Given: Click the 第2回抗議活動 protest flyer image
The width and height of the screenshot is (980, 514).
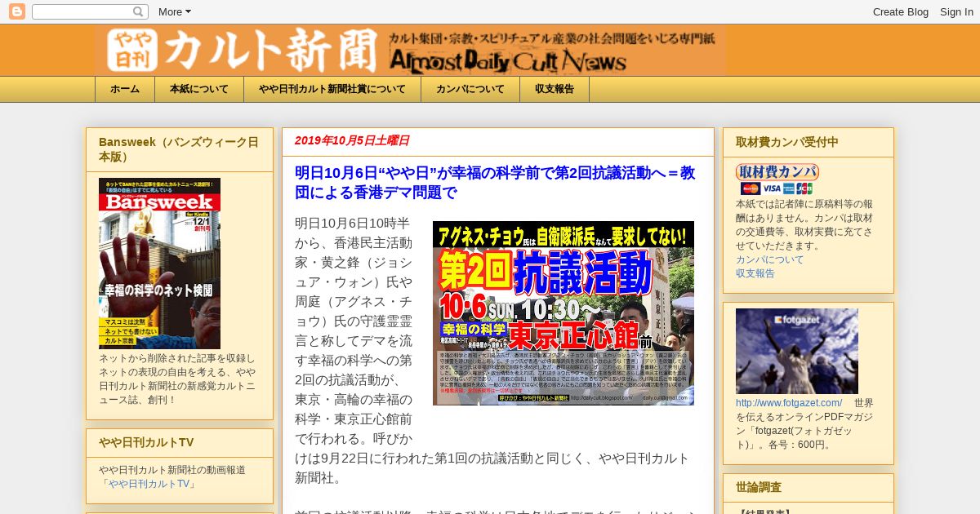Looking at the screenshot, I should pos(563,313).
